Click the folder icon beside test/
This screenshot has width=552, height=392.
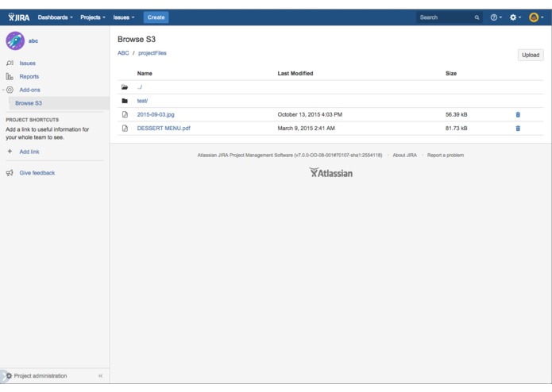click(x=125, y=101)
